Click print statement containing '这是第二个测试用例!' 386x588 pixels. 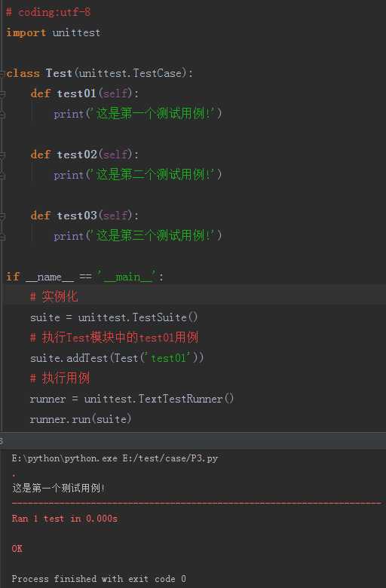138,175
